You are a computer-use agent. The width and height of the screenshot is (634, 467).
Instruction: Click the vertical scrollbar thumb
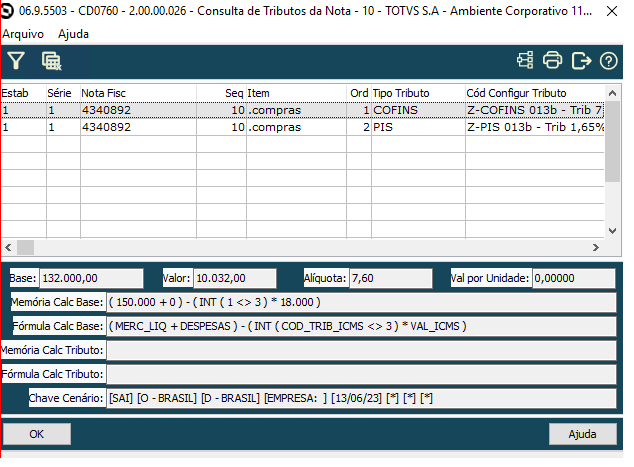point(613,142)
